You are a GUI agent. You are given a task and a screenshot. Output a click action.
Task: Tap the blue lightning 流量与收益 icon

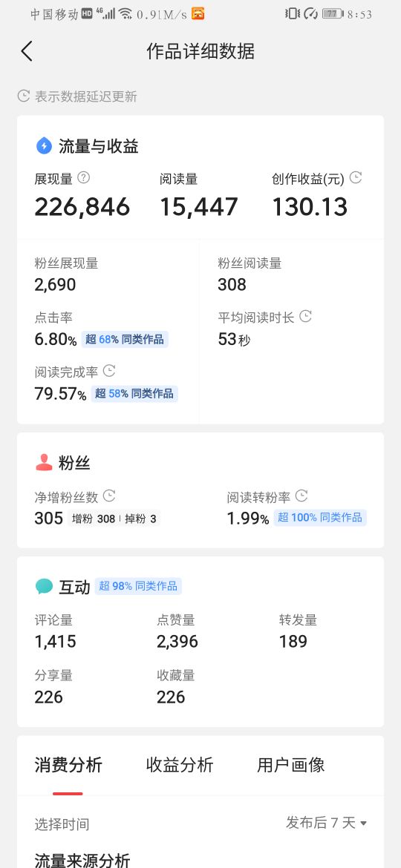point(44,146)
